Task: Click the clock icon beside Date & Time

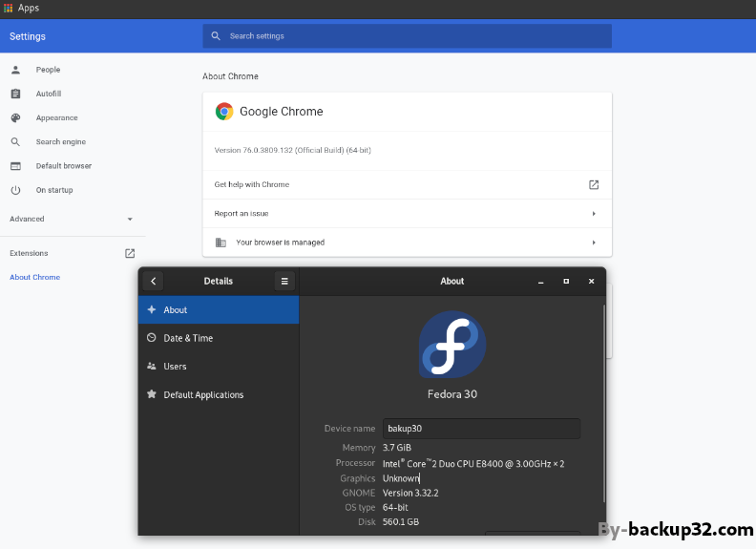Action: pyautogui.click(x=152, y=338)
